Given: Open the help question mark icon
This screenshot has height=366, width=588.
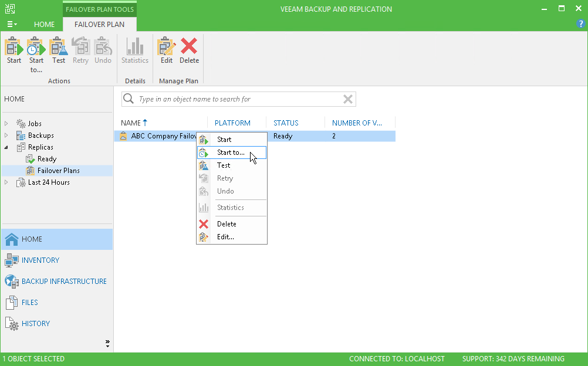Looking at the screenshot, I should tap(580, 24).
